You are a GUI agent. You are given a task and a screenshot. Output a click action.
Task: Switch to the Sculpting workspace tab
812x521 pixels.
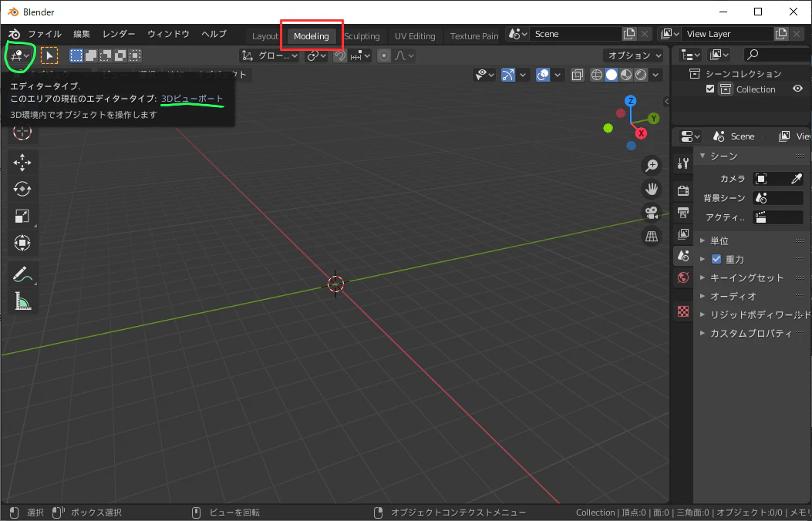pyautogui.click(x=362, y=36)
